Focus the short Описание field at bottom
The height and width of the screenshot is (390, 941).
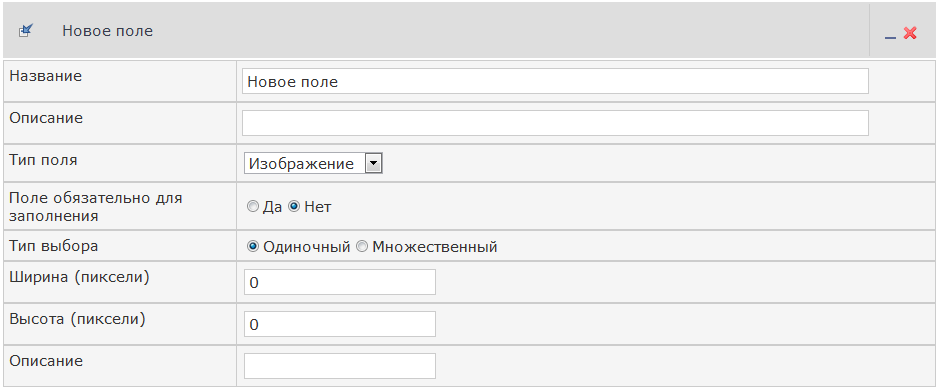340,366
